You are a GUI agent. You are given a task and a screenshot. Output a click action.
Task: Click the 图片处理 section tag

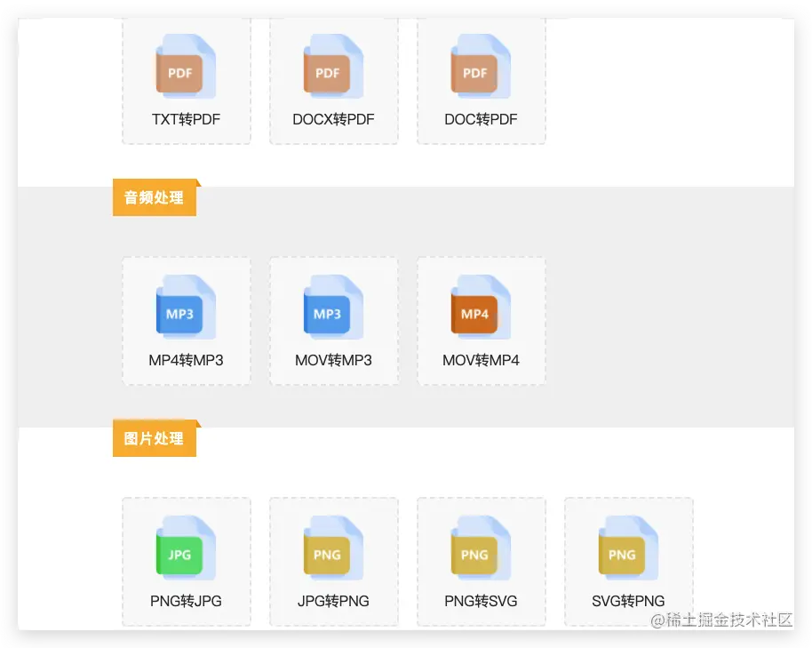155,438
